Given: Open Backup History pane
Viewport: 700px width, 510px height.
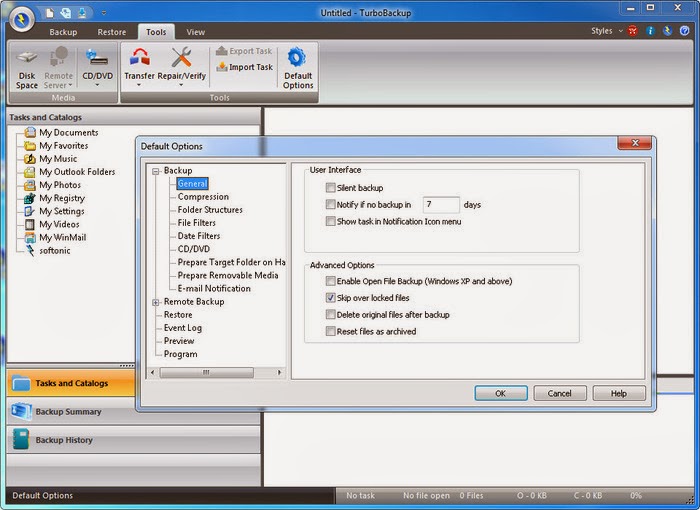Looking at the screenshot, I should pos(133,440).
